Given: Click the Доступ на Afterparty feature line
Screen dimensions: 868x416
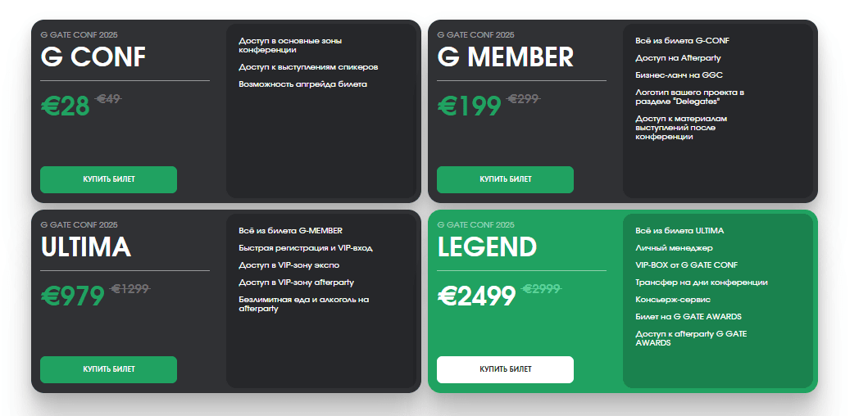Looking at the screenshot, I should coord(678,58).
